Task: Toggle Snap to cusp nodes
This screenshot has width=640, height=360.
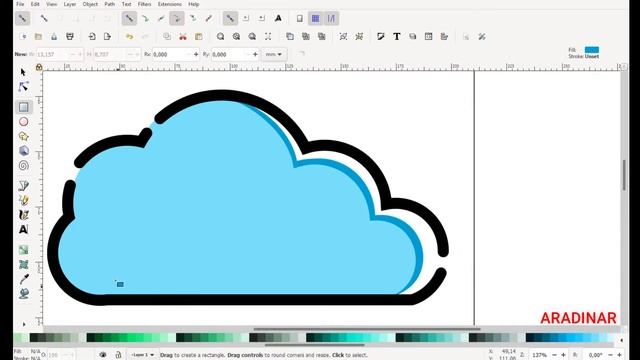Action: pos(177,18)
